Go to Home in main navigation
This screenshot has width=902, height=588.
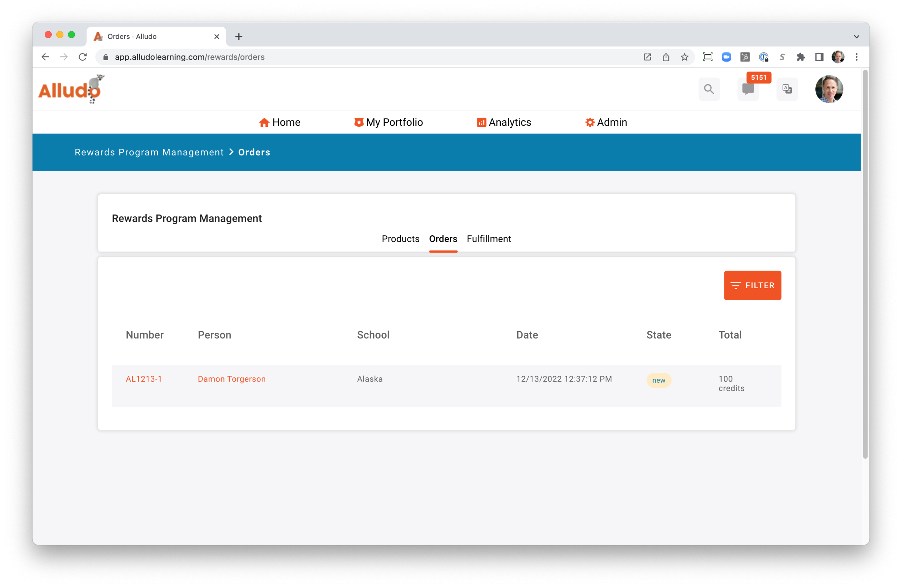(x=279, y=122)
